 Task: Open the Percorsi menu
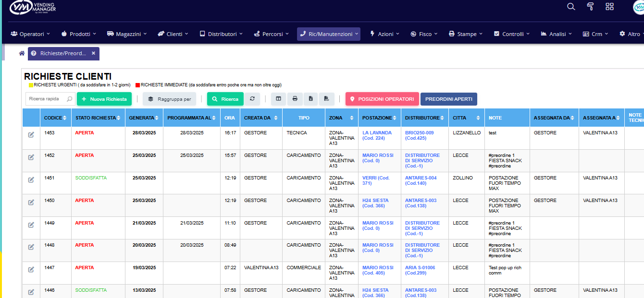coord(272,34)
